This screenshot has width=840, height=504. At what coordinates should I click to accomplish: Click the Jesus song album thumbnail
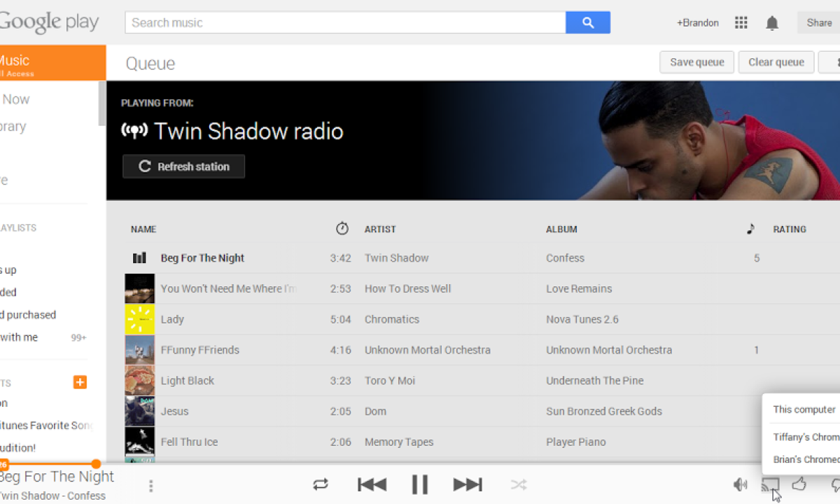(x=139, y=412)
